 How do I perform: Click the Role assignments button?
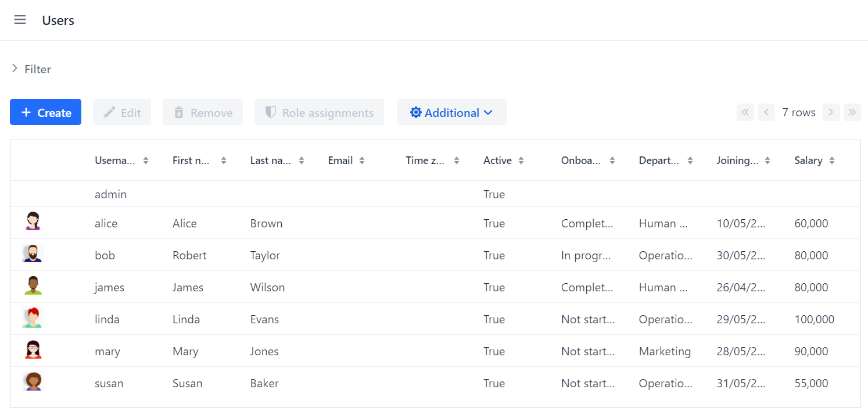pos(319,112)
